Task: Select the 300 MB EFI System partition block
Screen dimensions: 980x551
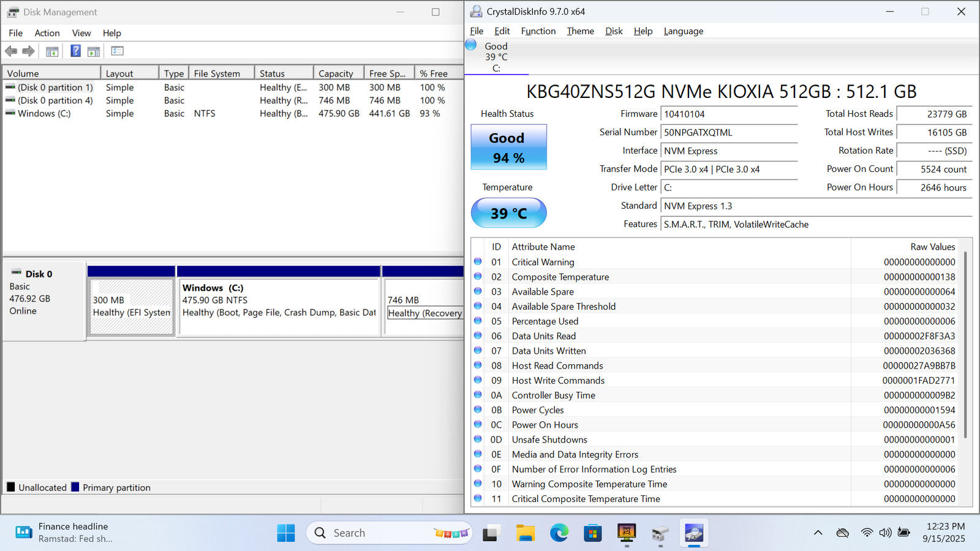Action: [131, 306]
